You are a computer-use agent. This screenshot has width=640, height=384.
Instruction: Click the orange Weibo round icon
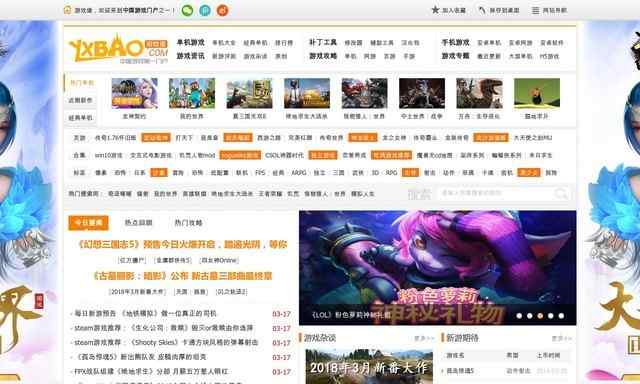[x=222, y=10]
